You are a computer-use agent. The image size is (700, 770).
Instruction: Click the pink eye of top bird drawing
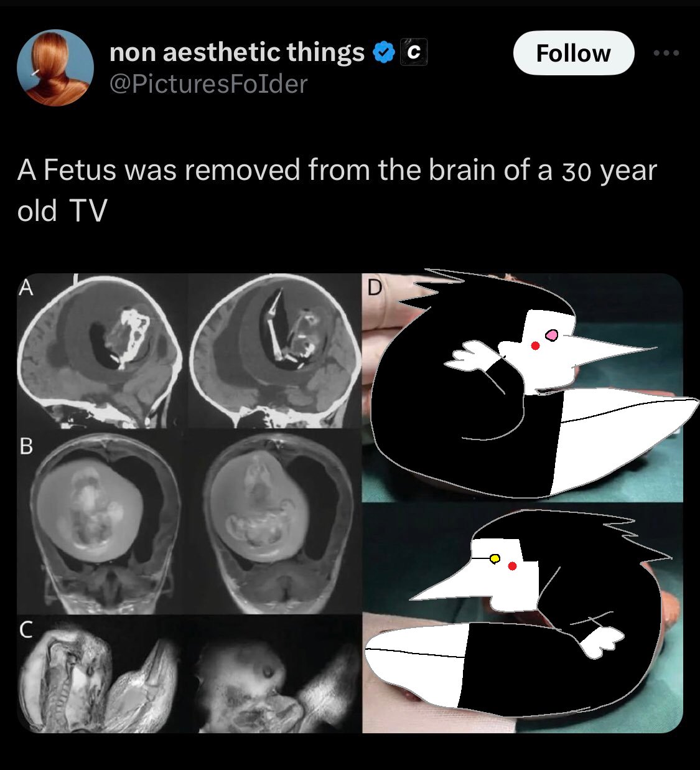pos(551,336)
